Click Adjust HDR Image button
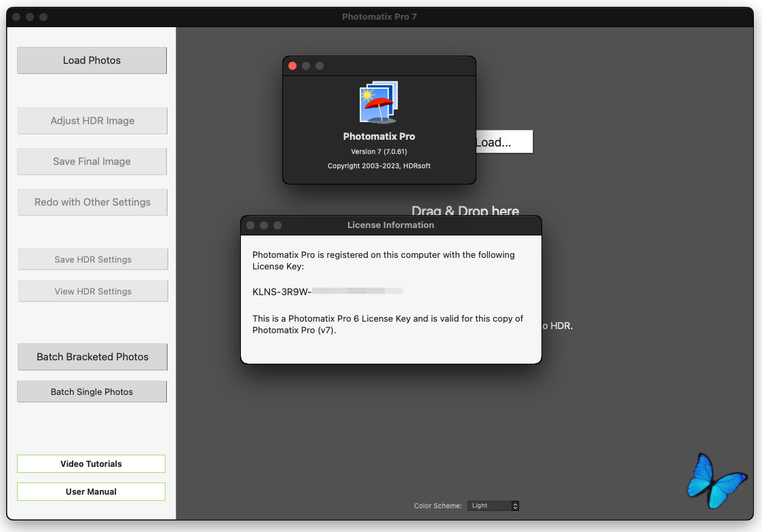The height and width of the screenshot is (532, 762). click(92, 121)
